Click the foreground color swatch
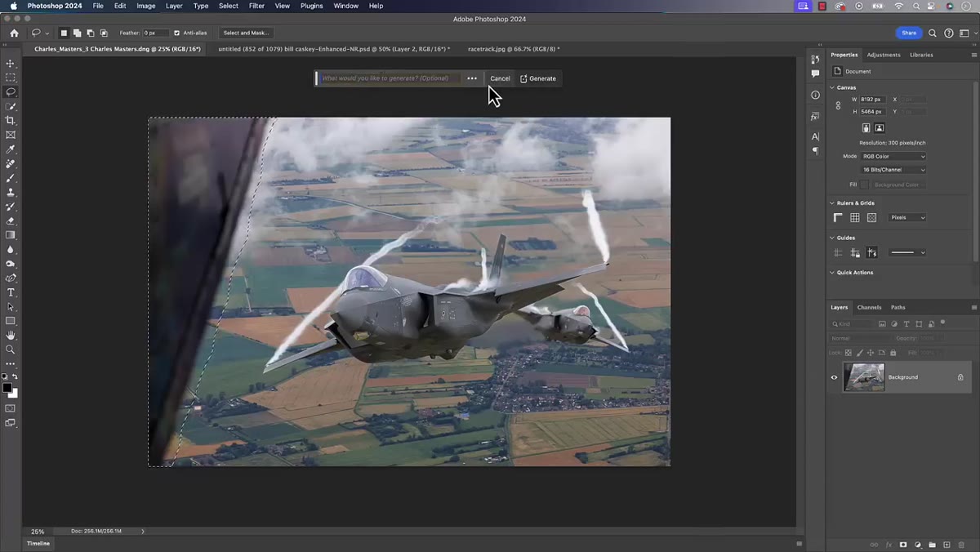This screenshot has width=980, height=552. click(7, 388)
